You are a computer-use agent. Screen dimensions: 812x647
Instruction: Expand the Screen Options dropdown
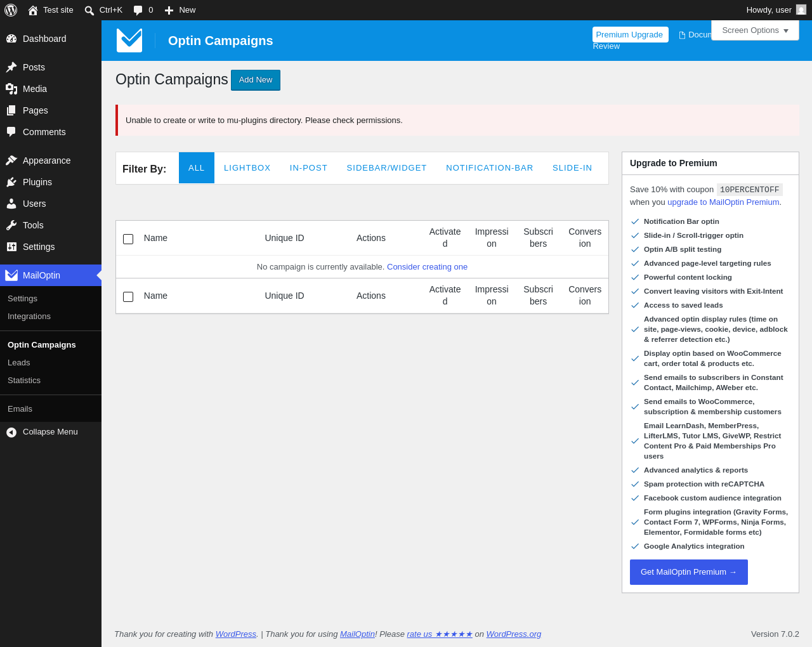click(755, 30)
